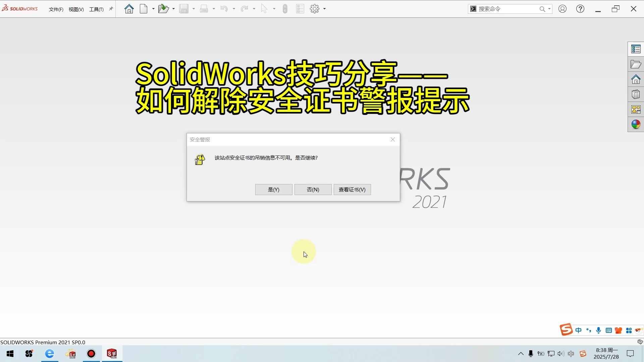The height and width of the screenshot is (362, 644).
Task: Click status text SOLIDWORKS Premium 2021 SP0.0
Action: [43, 342]
